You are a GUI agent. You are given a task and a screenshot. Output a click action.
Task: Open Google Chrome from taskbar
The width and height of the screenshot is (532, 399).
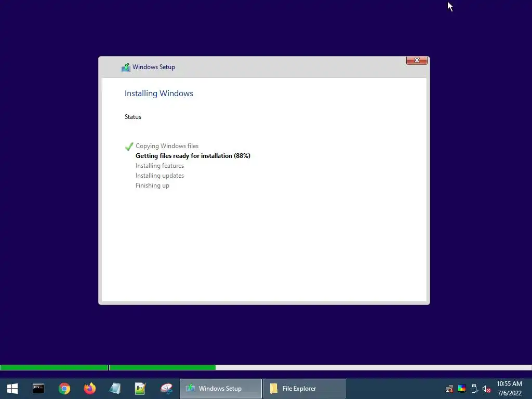click(x=64, y=389)
